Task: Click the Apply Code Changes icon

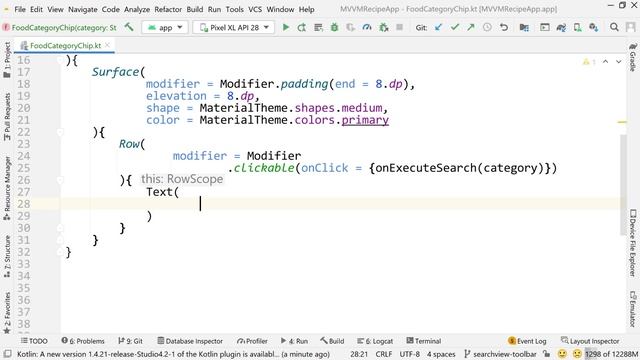Action: coord(318,27)
